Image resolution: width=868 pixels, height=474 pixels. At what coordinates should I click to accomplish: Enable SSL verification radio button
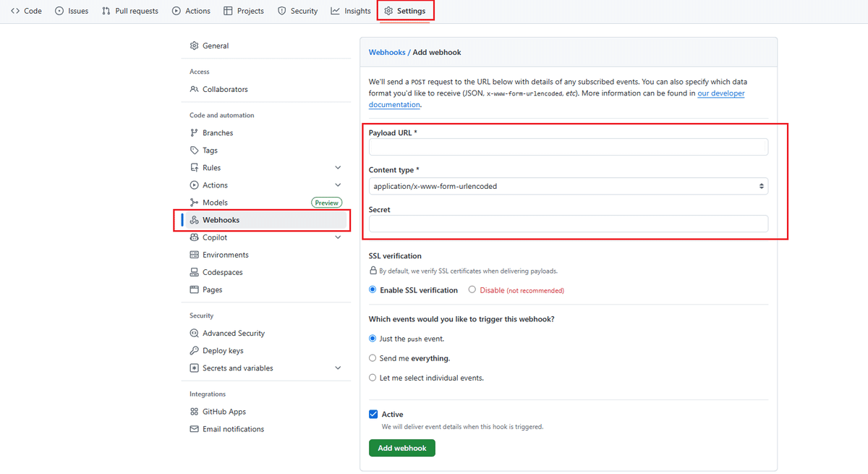[x=372, y=289]
